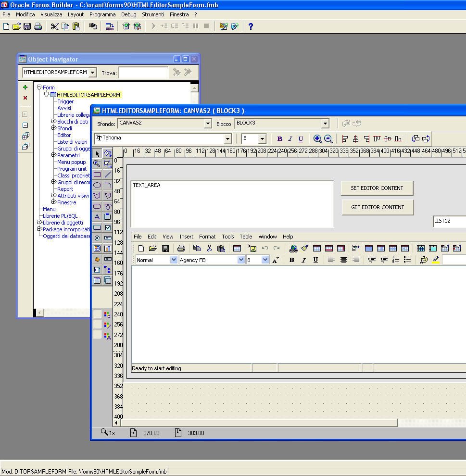Click the highlighter color icon in HTML editor
466x476 pixels.
[435, 260]
